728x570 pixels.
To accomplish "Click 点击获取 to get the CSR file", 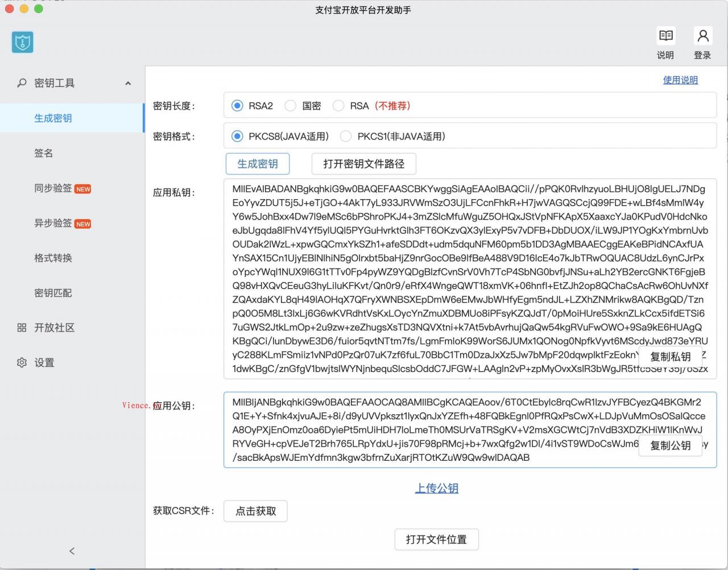I will pos(255,511).
